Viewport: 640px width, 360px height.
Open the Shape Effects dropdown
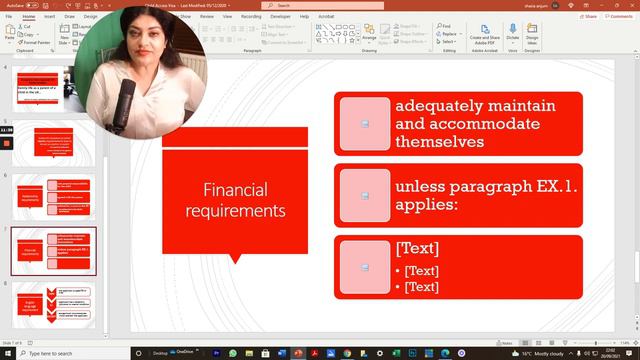tap(410, 42)
